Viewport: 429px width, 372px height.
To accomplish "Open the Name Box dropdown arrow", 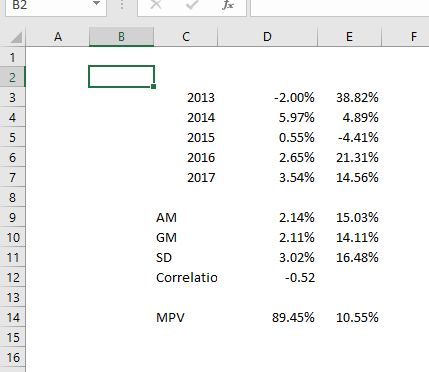I will click(96, 4).
